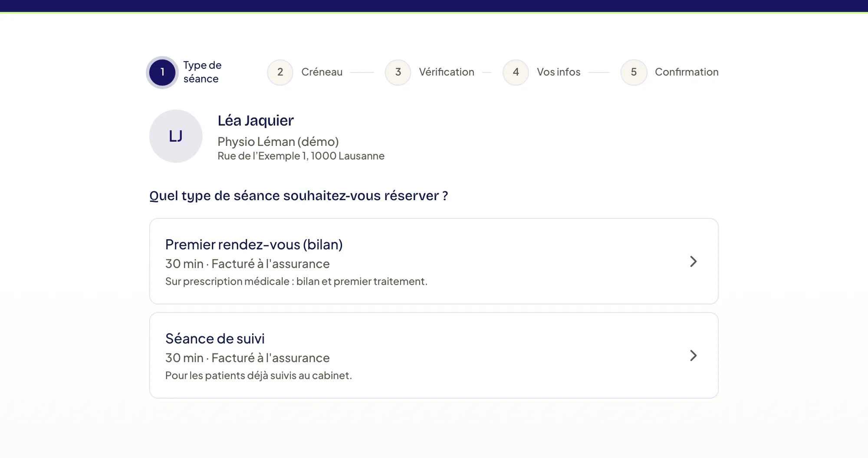This screenshot has width=868, height=458.
Task: Go to the Vérification step label
Action: coord(447,72)
